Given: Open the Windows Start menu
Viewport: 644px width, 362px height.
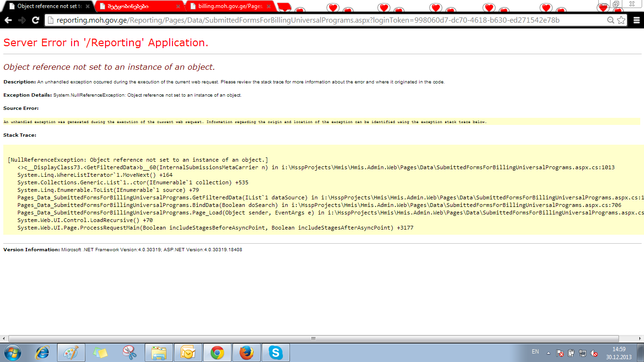Looking at the screenshot, I should click(x=12, y=353).
